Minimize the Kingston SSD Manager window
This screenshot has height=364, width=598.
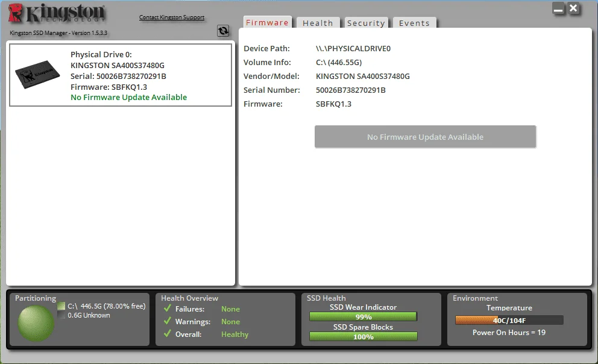pos(559,8)
